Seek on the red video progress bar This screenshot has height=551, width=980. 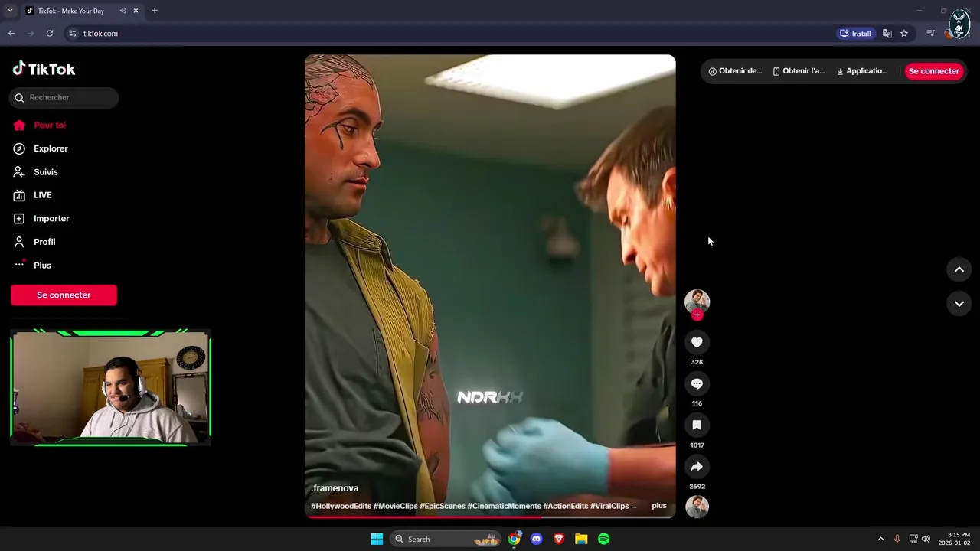coord(490,517)
